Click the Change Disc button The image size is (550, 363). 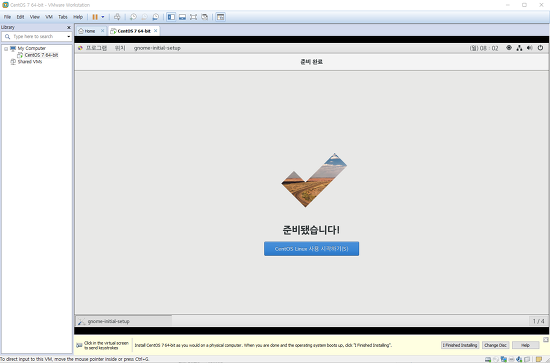pos(495,345)
